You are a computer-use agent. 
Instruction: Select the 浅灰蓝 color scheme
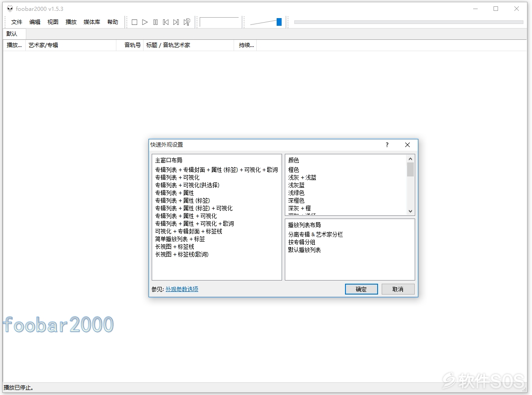[296, 185]
